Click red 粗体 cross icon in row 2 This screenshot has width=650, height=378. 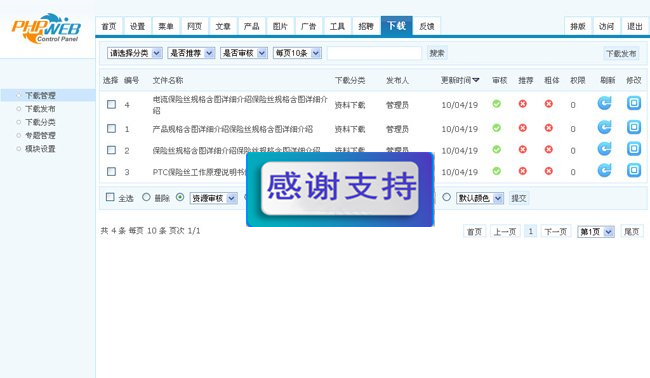548,149
